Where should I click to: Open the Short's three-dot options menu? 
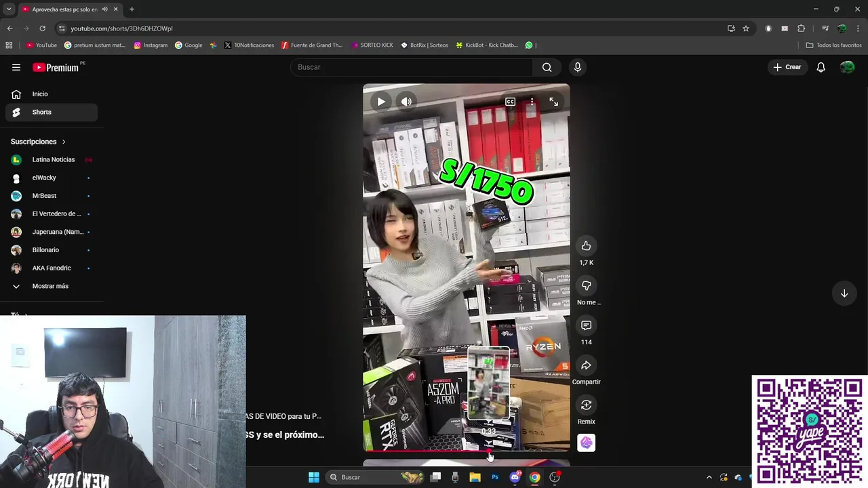pyautogui.click(x=532, y=102)
